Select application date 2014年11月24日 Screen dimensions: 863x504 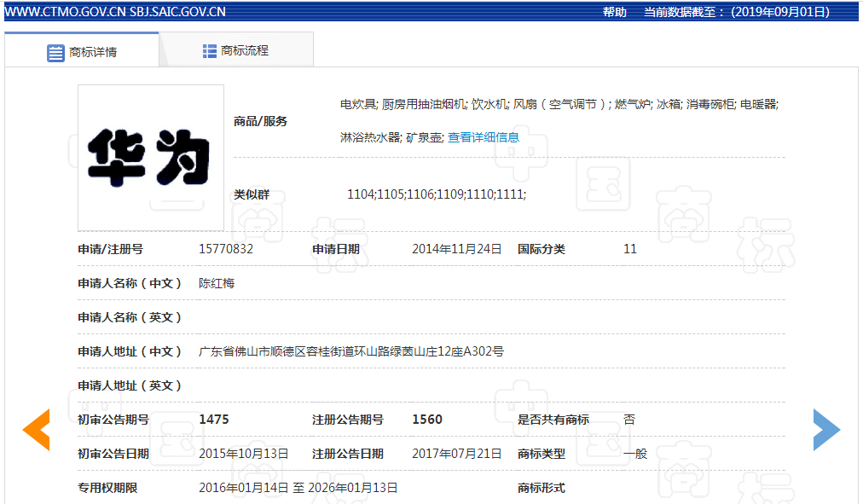457,249
